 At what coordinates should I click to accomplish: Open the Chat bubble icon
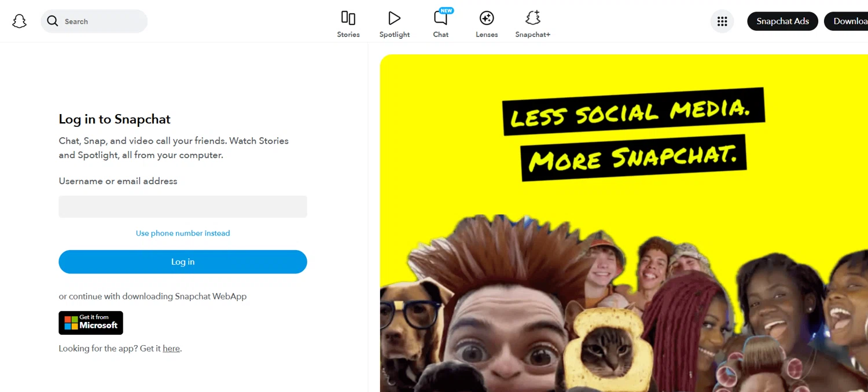click(x=441, y=18)
